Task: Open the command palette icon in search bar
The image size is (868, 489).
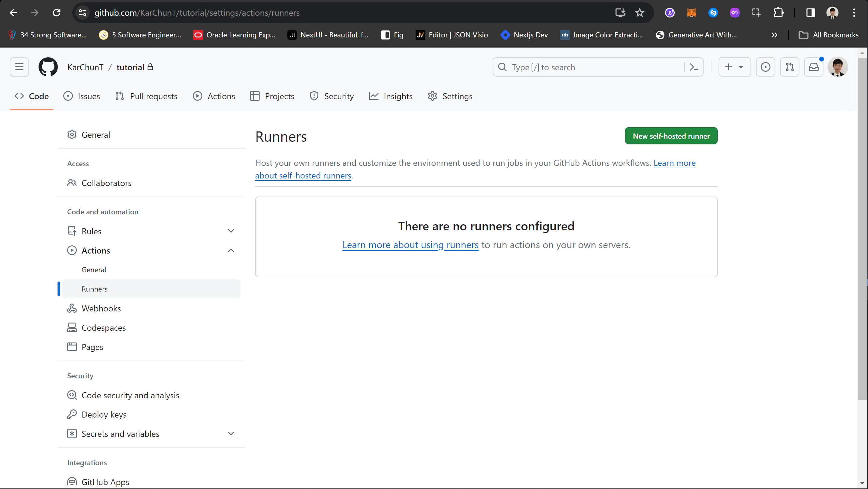Action: pyautogui.click(x=693, y=67)
